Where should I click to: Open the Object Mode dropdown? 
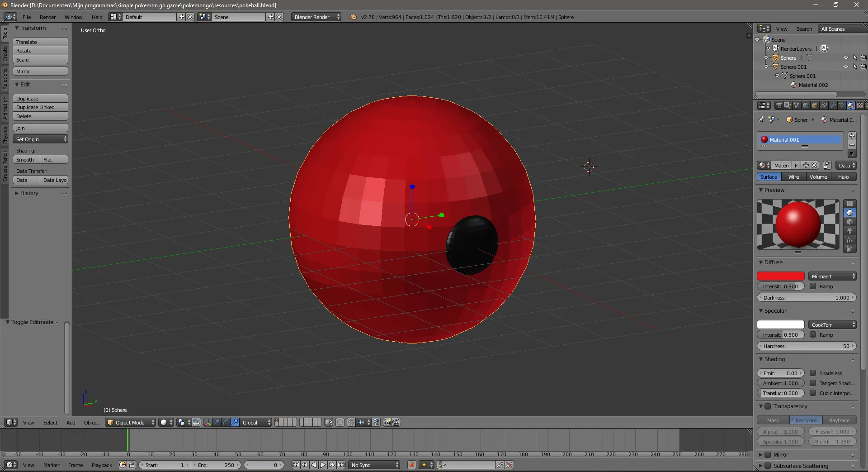click(130, 422)
